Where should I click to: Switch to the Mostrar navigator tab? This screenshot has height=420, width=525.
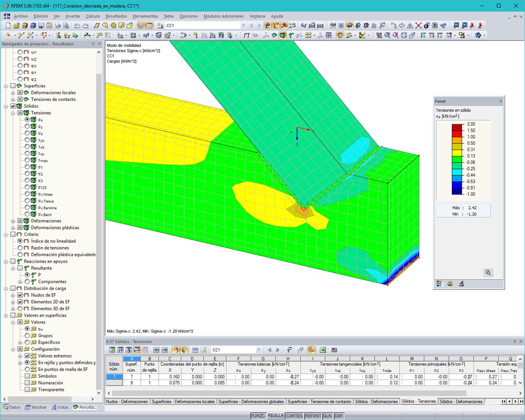(36, 407)
